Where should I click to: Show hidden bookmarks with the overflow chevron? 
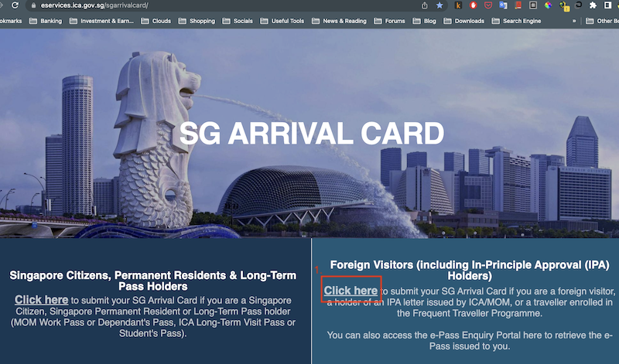pos(574,21)
